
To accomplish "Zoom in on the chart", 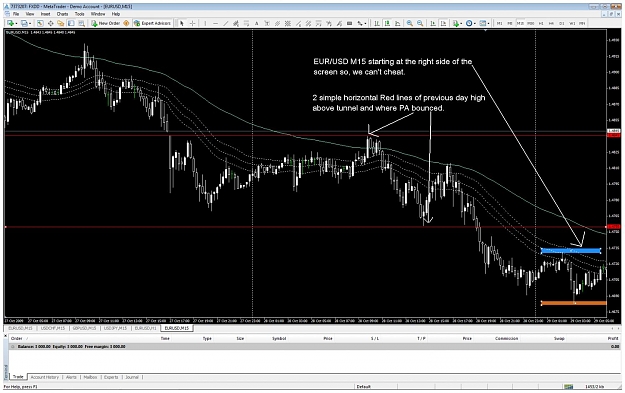I will (409, 23).
